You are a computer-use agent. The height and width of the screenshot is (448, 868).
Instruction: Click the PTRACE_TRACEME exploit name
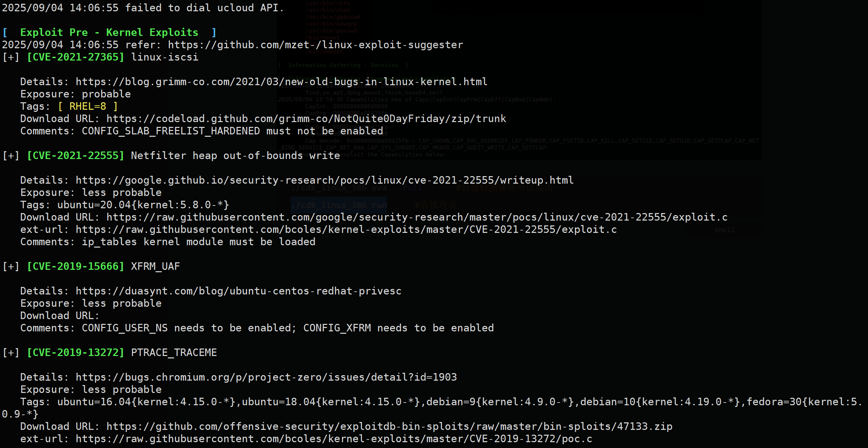tap(174, 353)
